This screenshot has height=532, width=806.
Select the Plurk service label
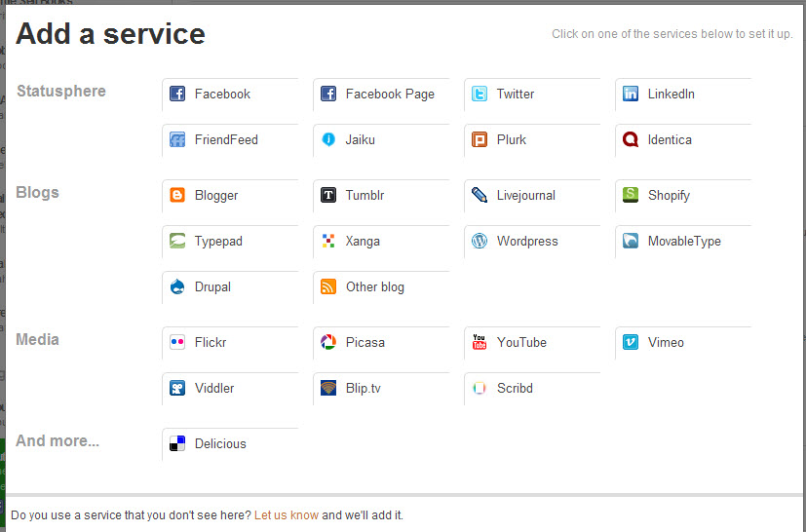point(512,139)
